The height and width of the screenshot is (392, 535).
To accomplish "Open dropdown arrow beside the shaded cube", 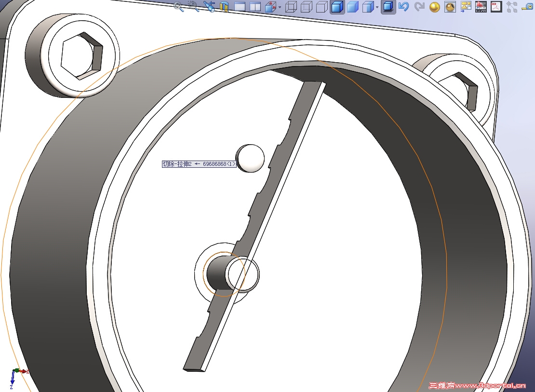I will (x=377, y=7).
